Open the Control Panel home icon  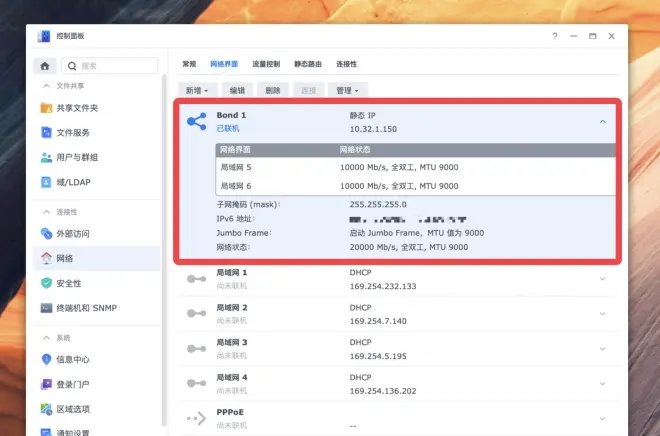coord(45,66)
